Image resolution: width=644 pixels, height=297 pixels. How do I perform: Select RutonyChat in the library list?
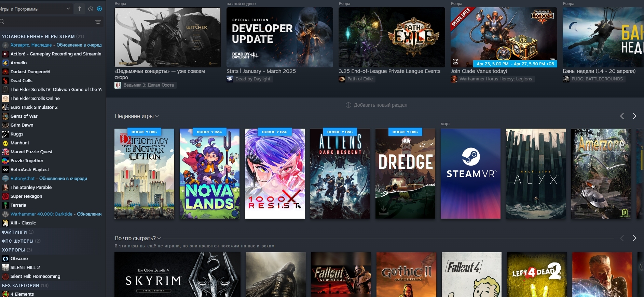click(49, 178)
